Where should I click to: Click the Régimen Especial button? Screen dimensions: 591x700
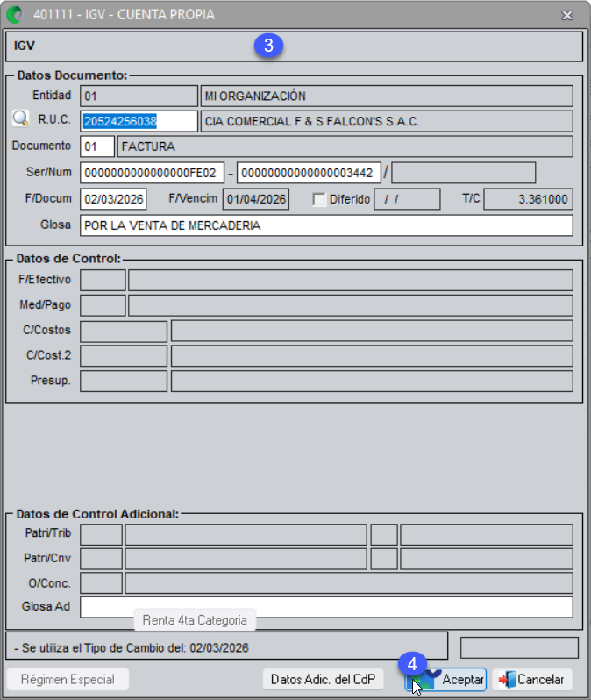tap(68, 680)
